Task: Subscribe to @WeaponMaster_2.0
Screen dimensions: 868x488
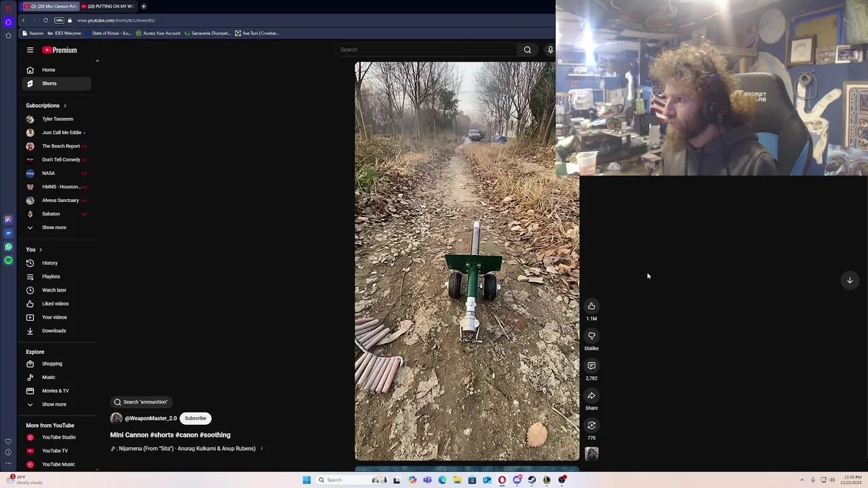Action: point(195,418)
